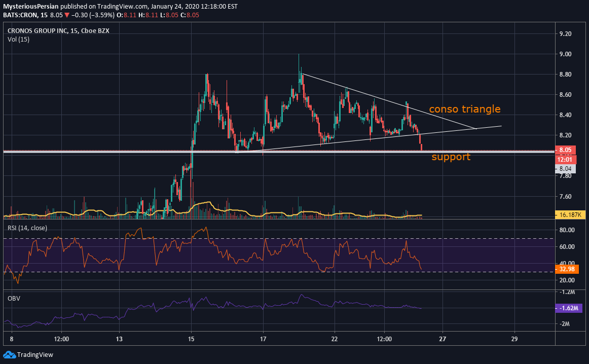589x364 pixels.
Task: Click the OBV indicator label
Action: tap(14, 299)
